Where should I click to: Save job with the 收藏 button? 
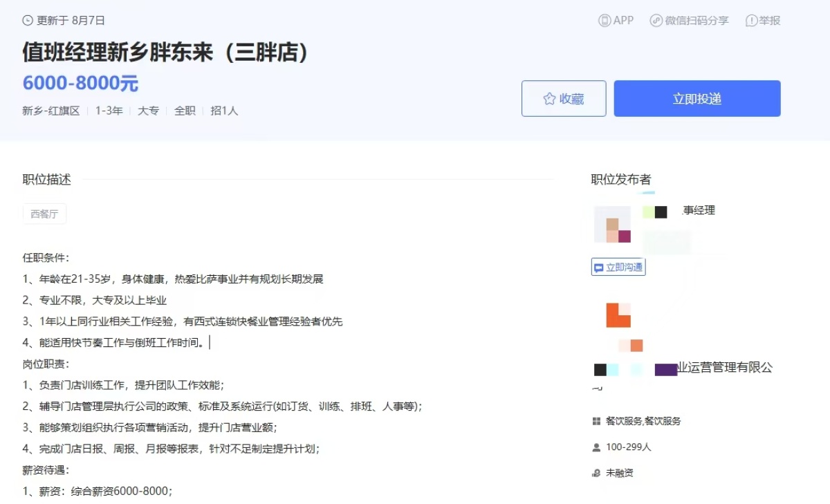(x=564, y=99)
